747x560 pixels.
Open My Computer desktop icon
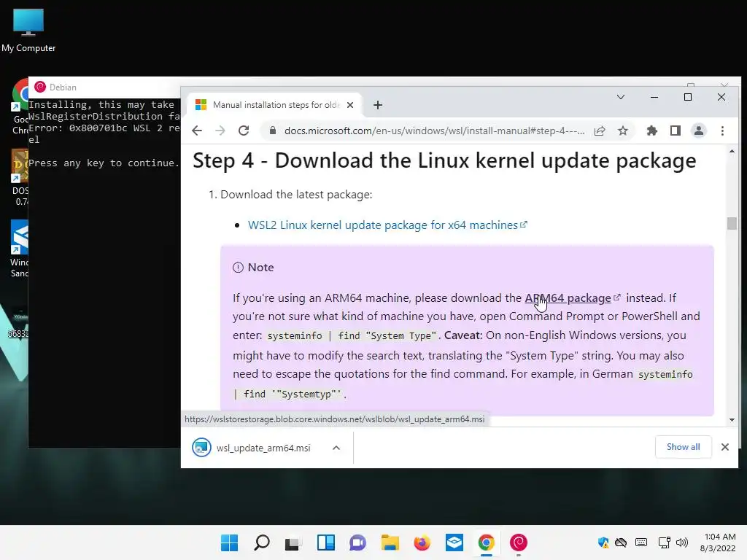(x=28, y=30)
